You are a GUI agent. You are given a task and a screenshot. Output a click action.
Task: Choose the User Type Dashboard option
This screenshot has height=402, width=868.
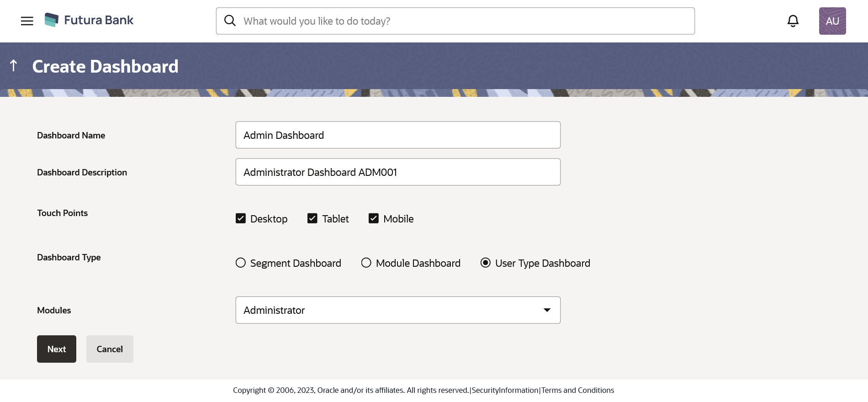[x=486, y=263]
